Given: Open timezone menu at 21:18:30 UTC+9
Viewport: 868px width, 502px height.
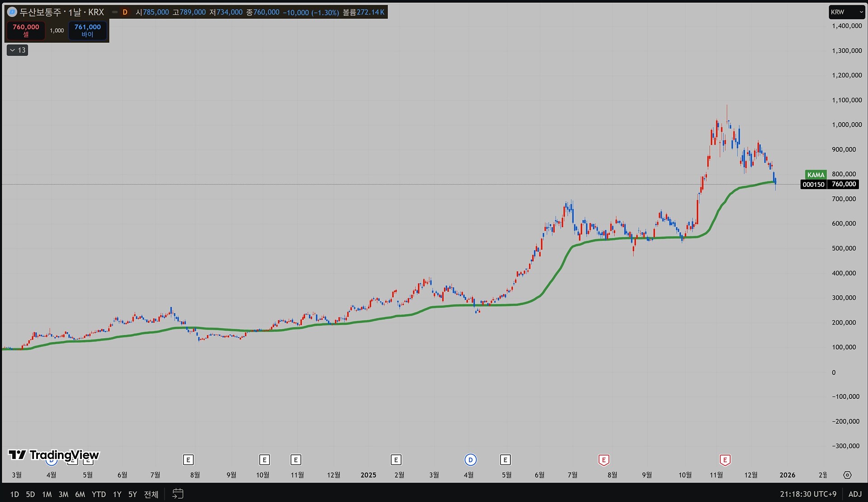Looking at the screenshot, I should 808,494.
